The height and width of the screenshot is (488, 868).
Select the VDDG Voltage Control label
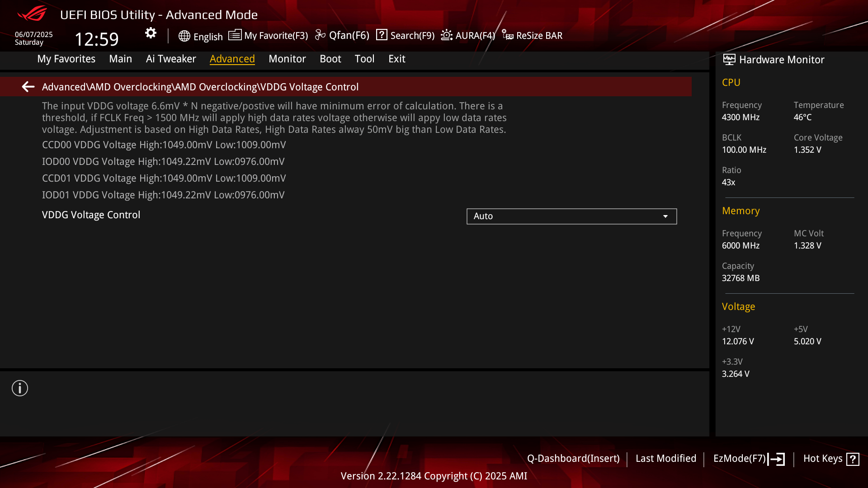coord(91,215)
